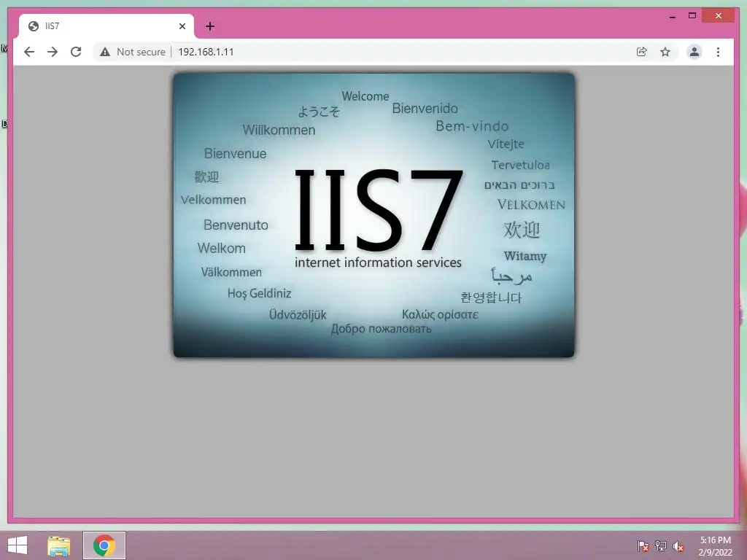
Task: Open the network status tray icon
Action: pyautogui.click(x=661, y=546)
